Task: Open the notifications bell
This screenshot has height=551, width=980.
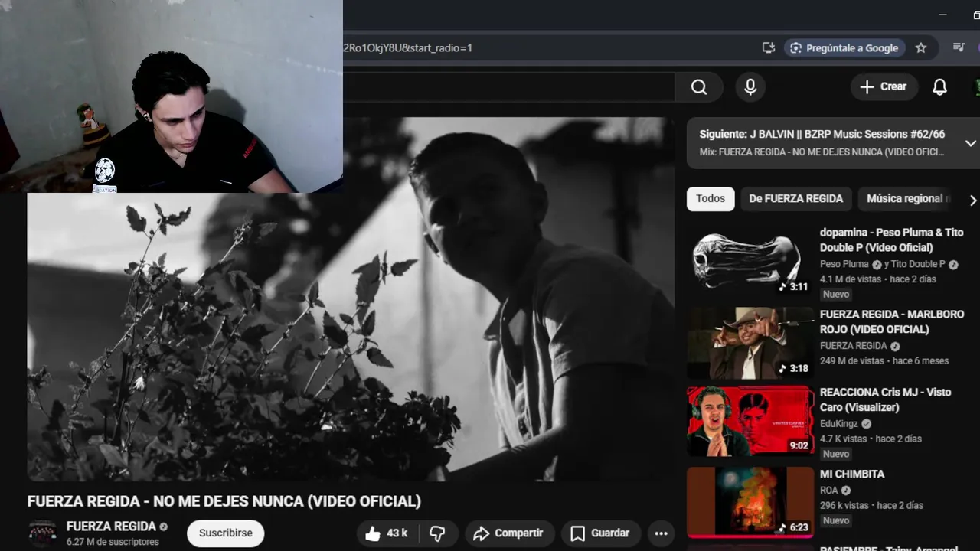Action: (939, 87)
